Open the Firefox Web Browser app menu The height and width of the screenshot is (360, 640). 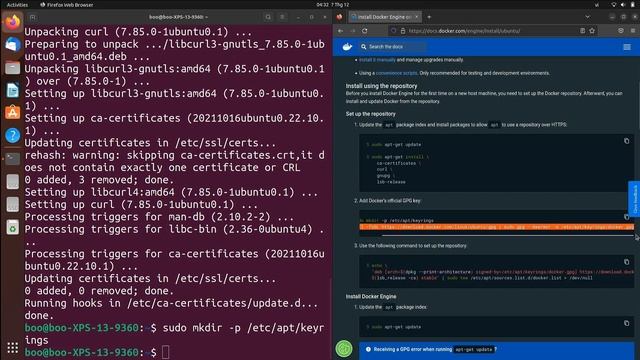[x=67, y=5]
